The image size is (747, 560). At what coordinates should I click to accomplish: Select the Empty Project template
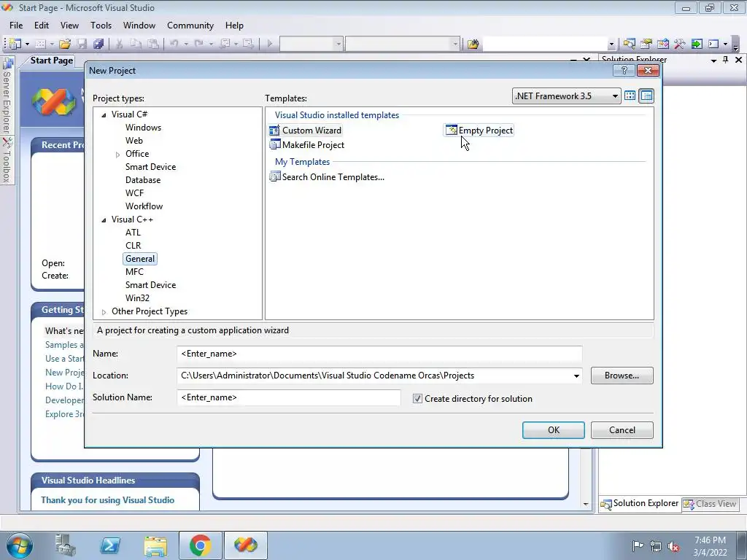[x=479, y=131]
